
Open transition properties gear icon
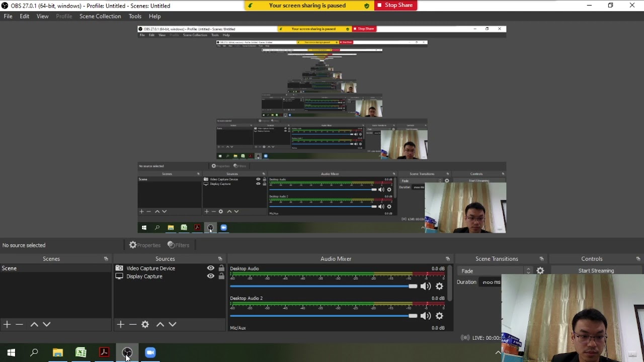540,270
